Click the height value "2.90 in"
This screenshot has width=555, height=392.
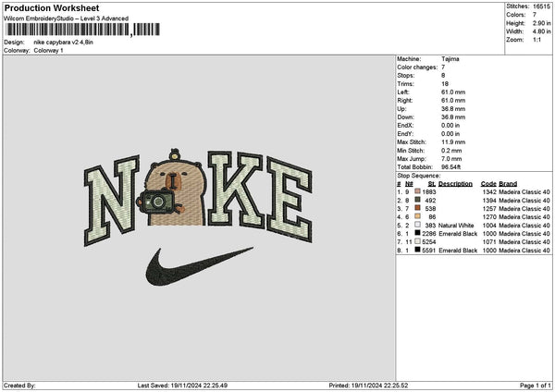(x=541, y=23)
